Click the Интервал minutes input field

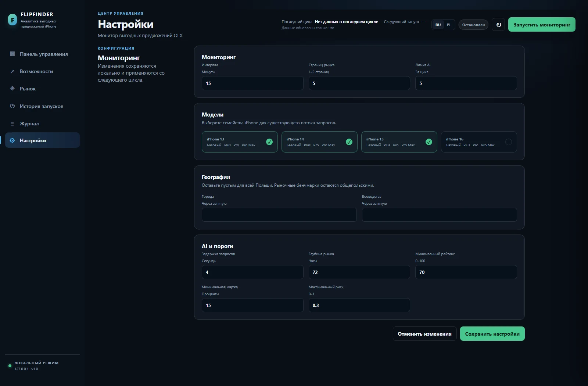[x=252, y=83]
